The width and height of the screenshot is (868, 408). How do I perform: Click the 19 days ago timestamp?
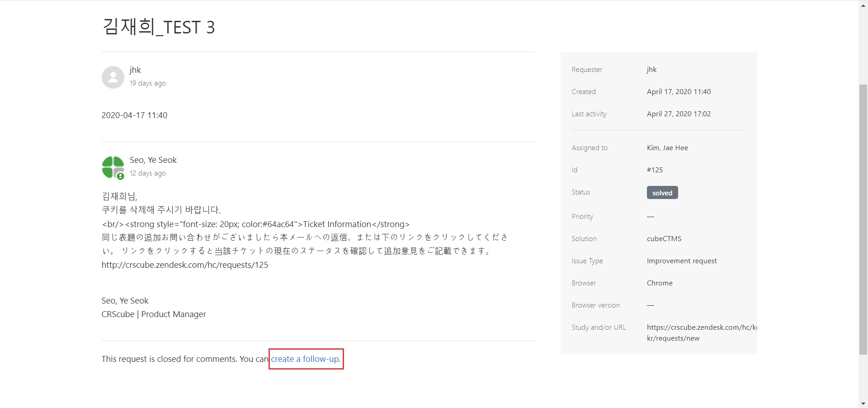pos(148,83)
